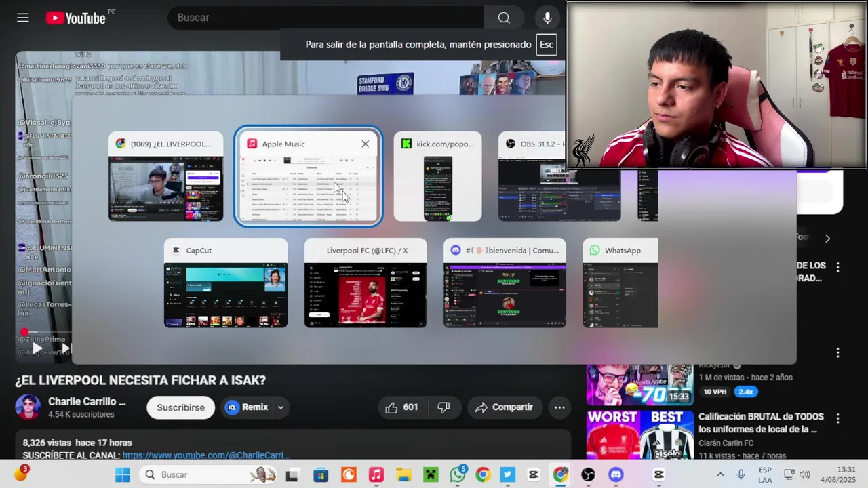Image resolution: width=868 pixels, height=488 pixels.
Task: Play the video with the play button
Action: tap(37, 348)
